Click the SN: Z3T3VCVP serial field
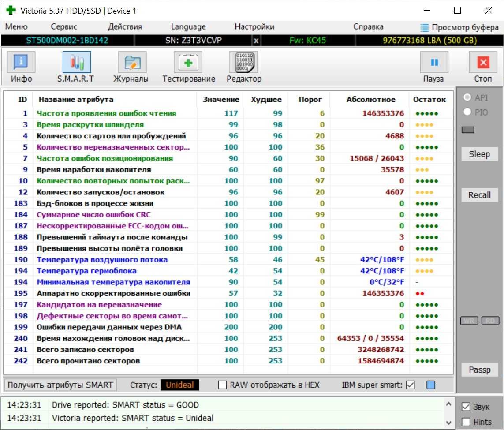The width and height of the screenshot is (504, 430). 193,41
